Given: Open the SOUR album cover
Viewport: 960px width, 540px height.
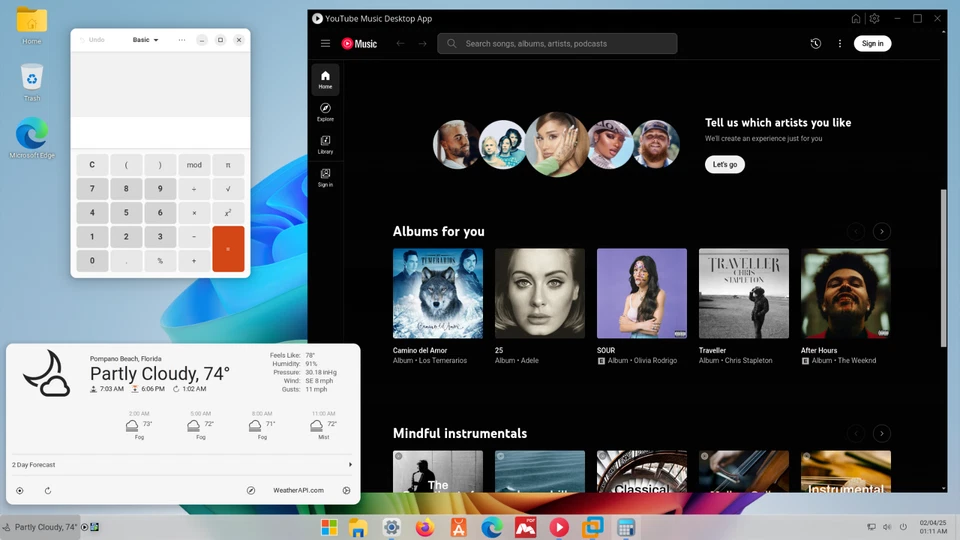Looking at the screenshot, I should tap(642, 293).
